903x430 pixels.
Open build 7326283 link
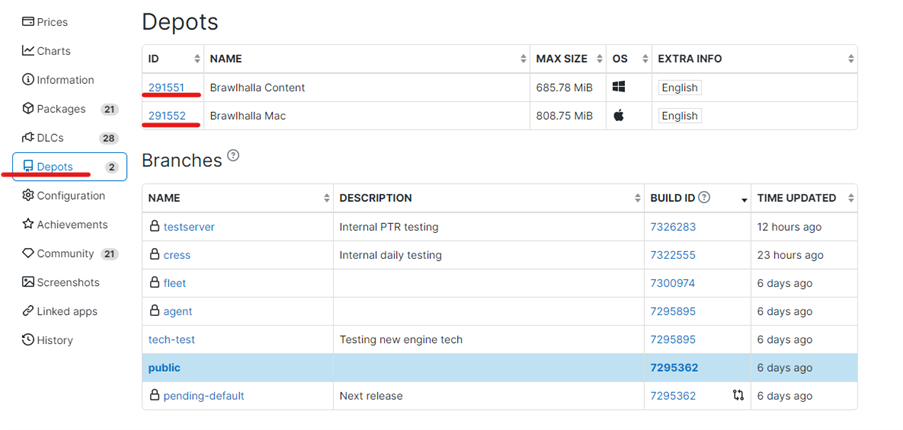point(672,227)
